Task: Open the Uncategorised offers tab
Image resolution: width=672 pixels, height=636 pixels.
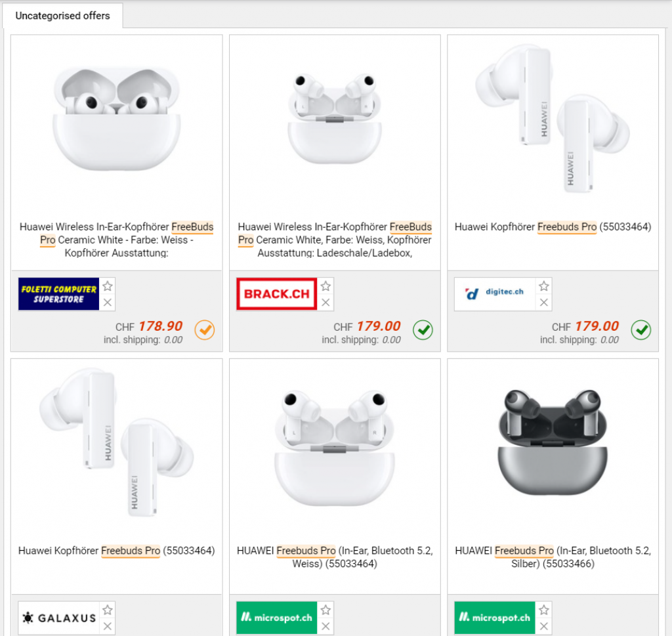Action: coord(62,16)
